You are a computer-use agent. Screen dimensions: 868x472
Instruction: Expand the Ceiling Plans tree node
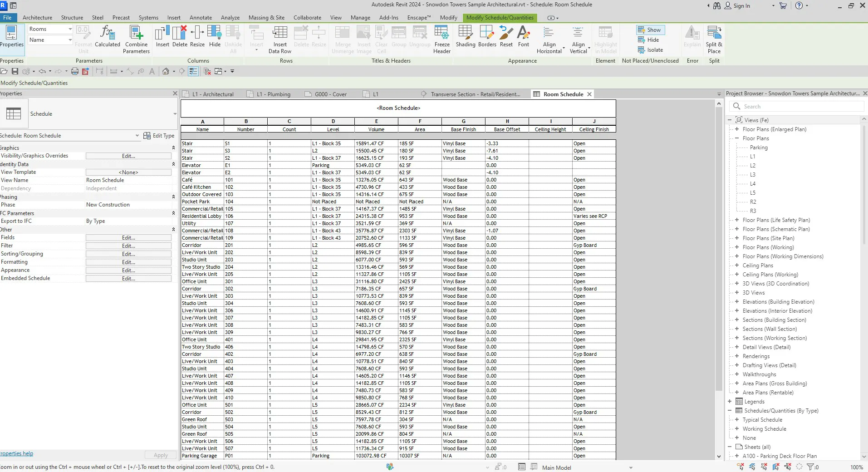point(737,265)
